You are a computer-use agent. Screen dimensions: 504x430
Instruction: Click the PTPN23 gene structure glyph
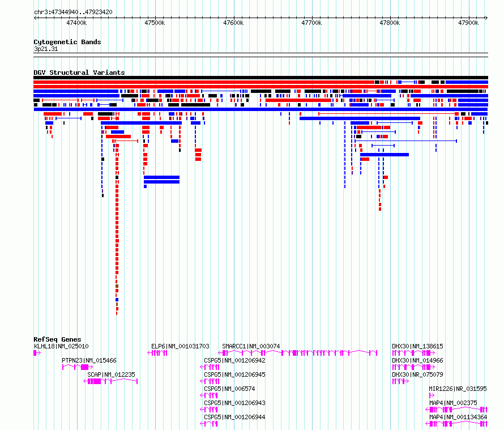(78, 367)
